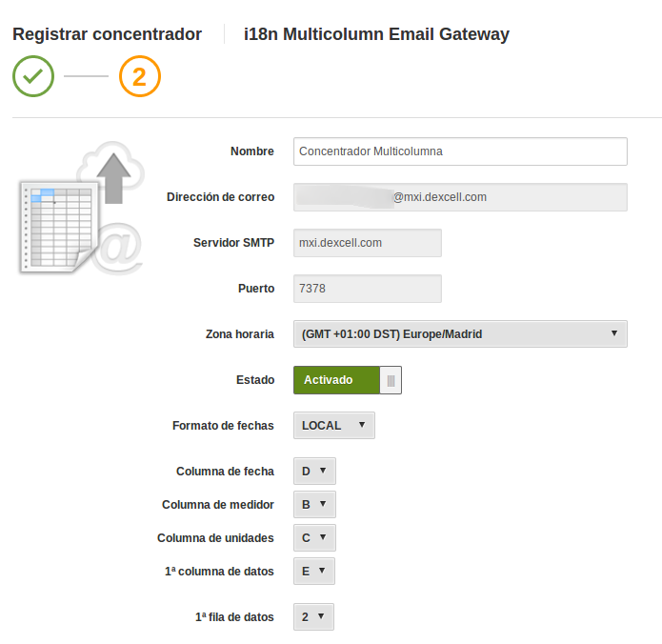
Task: Click the green completed step checkmark
Action: (x=33, y=76)
